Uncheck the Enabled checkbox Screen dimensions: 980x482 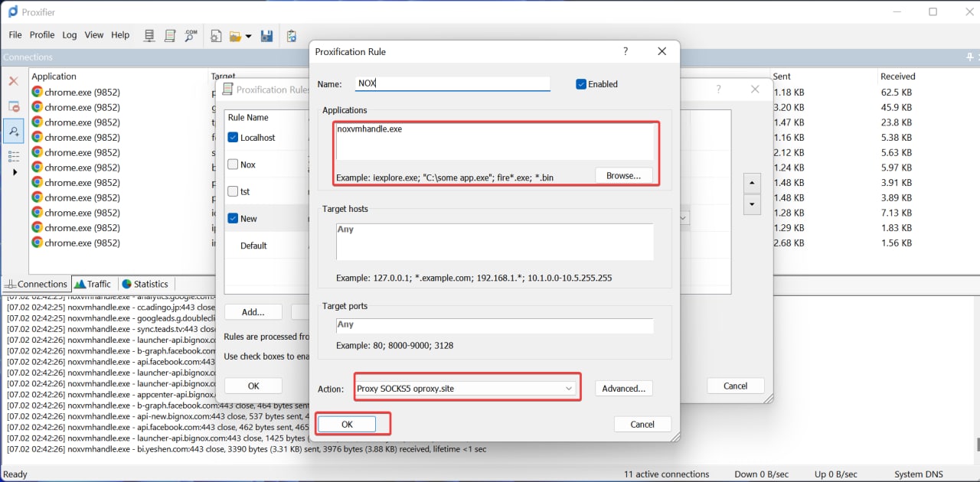pos(581,84)
